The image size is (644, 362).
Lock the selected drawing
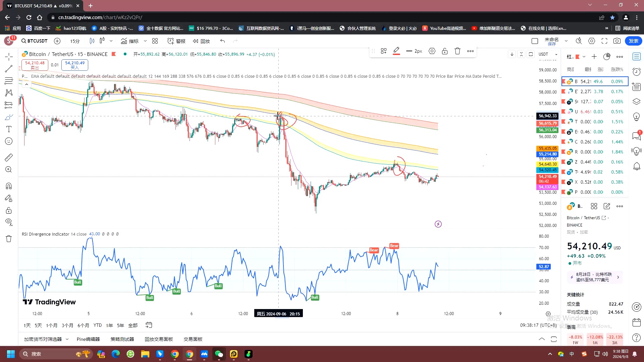pyautogui.click(x=445, y=51)
